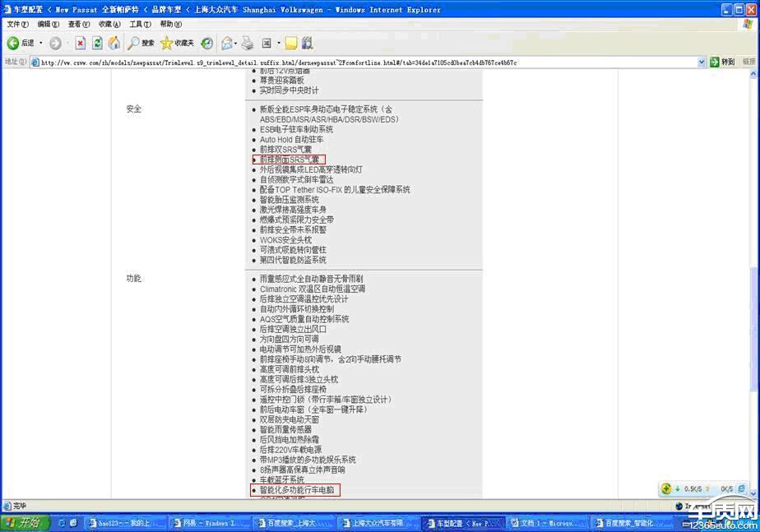
Task: Open the 查看(V) menu
Action: coord(78,24)
